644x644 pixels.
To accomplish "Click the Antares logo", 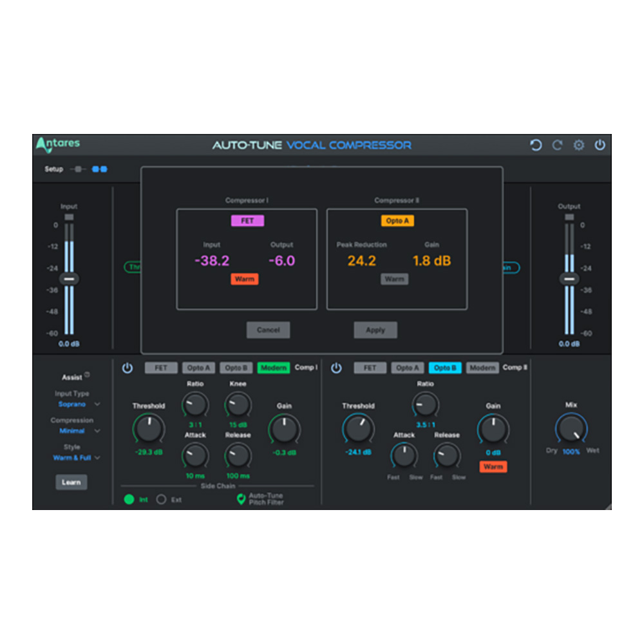I will 58,144.
